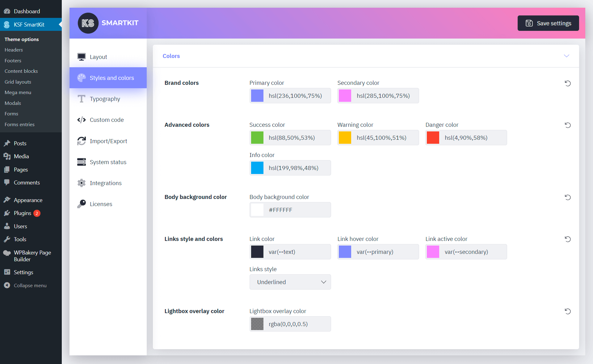Image resolution: width=593 pixels, height=364 pixels.
Task: Open the Typography tab
Action: [108, 99]
